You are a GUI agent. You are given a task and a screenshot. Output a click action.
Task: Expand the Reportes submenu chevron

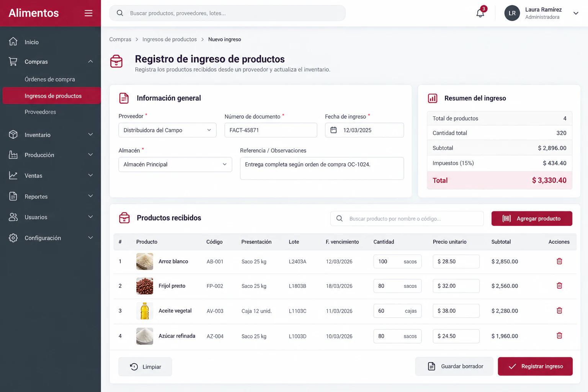(90, 196)
